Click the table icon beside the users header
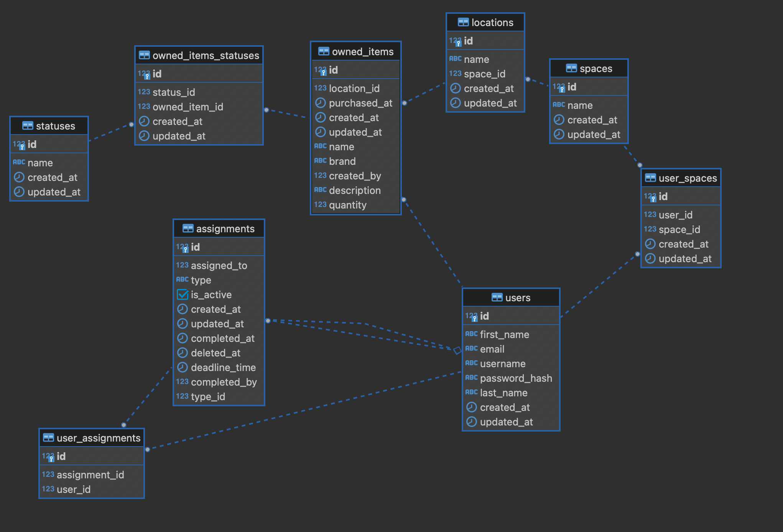 click(497, 297)
